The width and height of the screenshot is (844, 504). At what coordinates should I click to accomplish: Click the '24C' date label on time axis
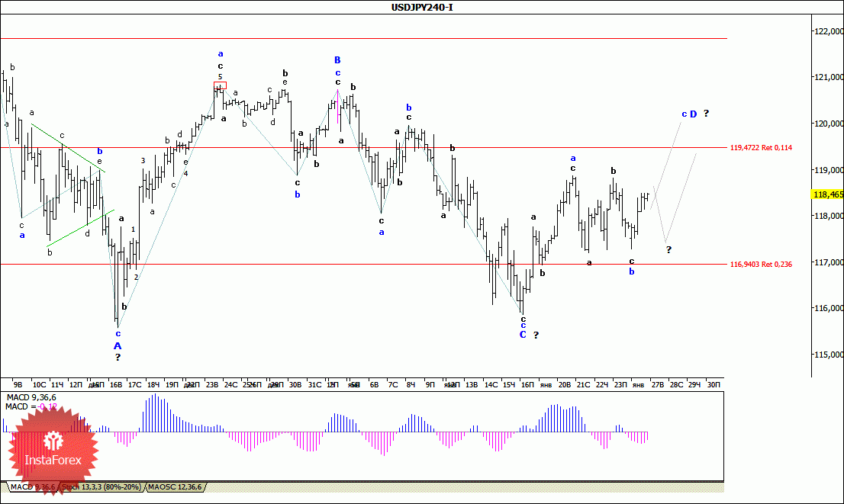(231, 384)
